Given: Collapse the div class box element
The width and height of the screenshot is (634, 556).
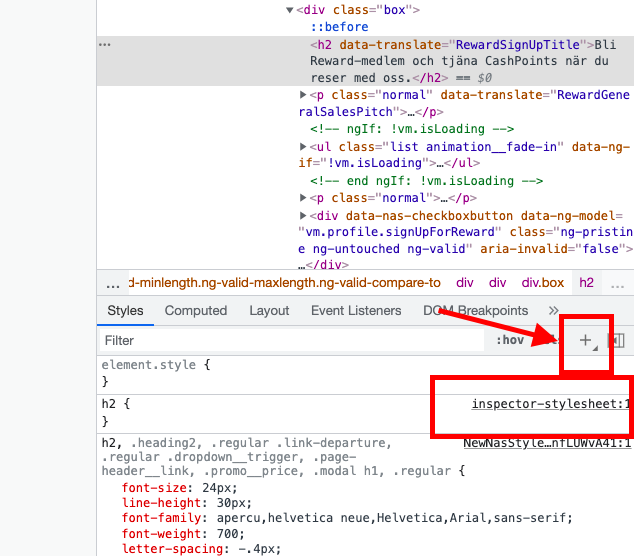Looking at the screenshot, I should pyautogui.click(x=290, y=10).
